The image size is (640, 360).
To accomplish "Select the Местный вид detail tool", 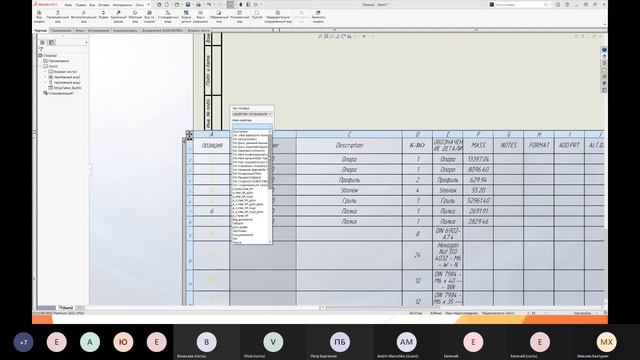I will click(x=135, y=16).
